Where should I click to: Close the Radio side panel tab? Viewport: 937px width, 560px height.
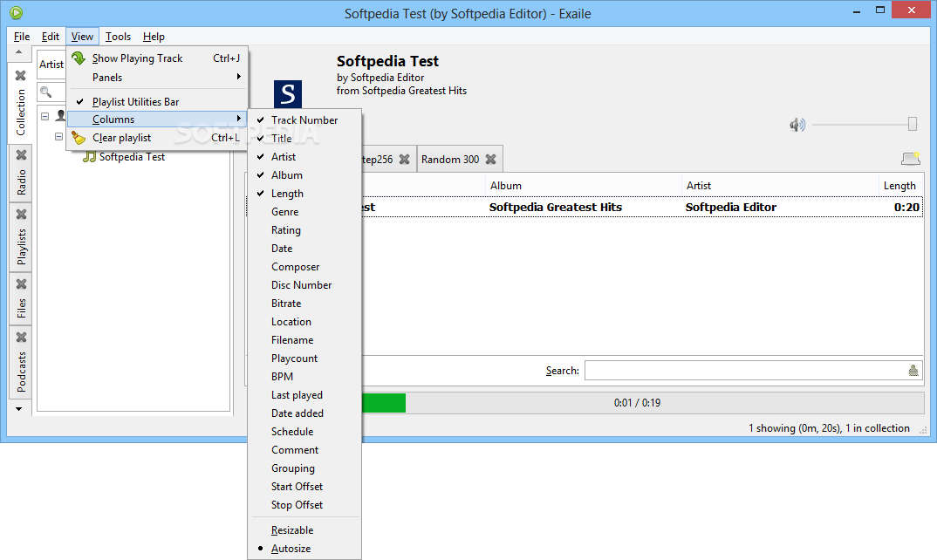21,154
